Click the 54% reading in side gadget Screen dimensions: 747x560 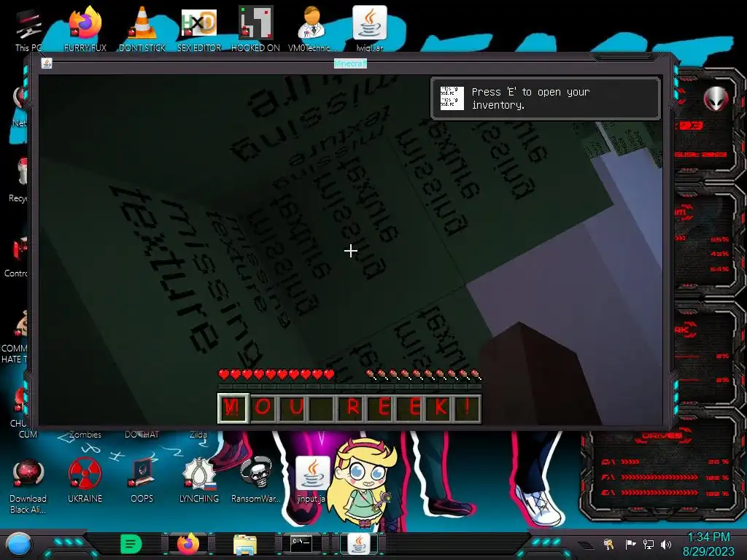(x=719, y=269)
